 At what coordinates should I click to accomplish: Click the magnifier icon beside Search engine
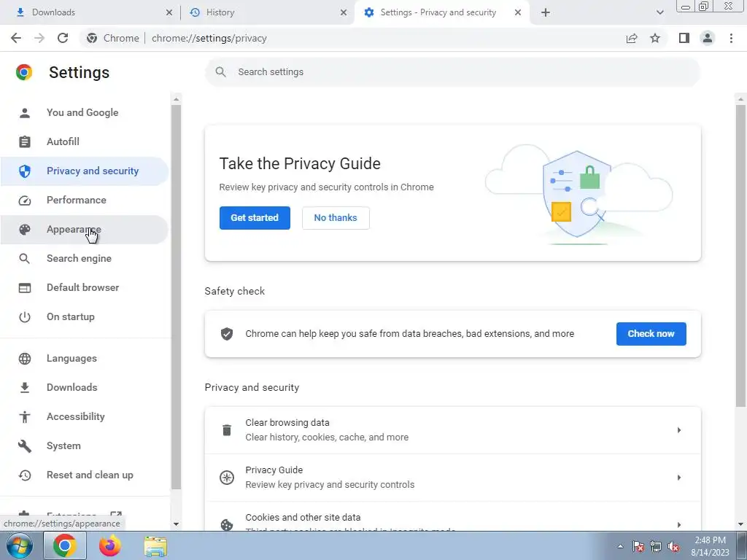[24, 259]
